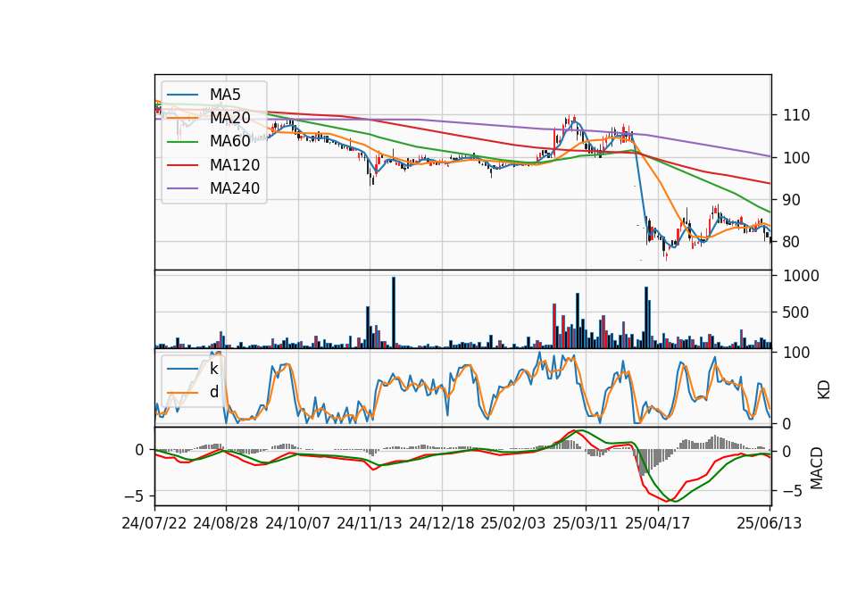Click the 24/12/18 date axis label
The height and width of the screenshot is (616, 857).
pos(442,523)
